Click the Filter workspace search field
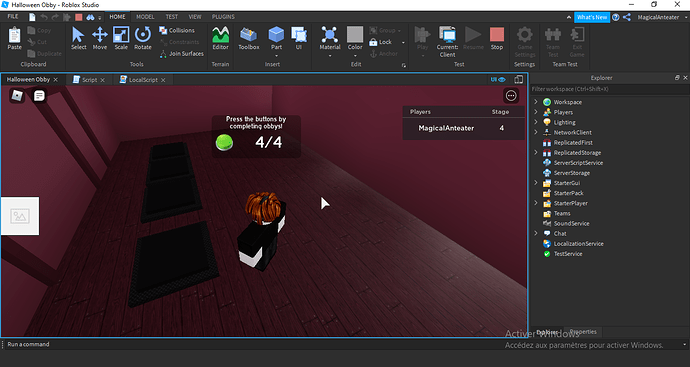Image resolution: width=690 pixels, height=367 pixels. coord(609,89)
